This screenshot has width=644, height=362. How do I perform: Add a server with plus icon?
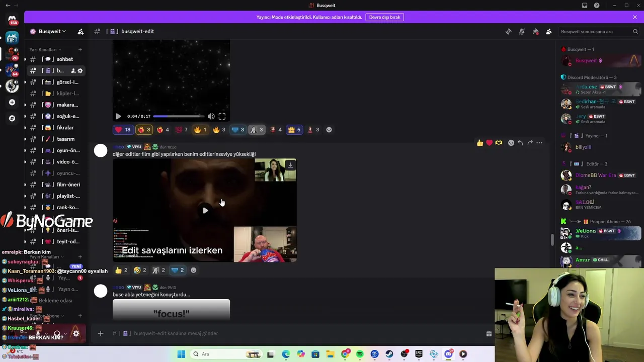(12, 103)
